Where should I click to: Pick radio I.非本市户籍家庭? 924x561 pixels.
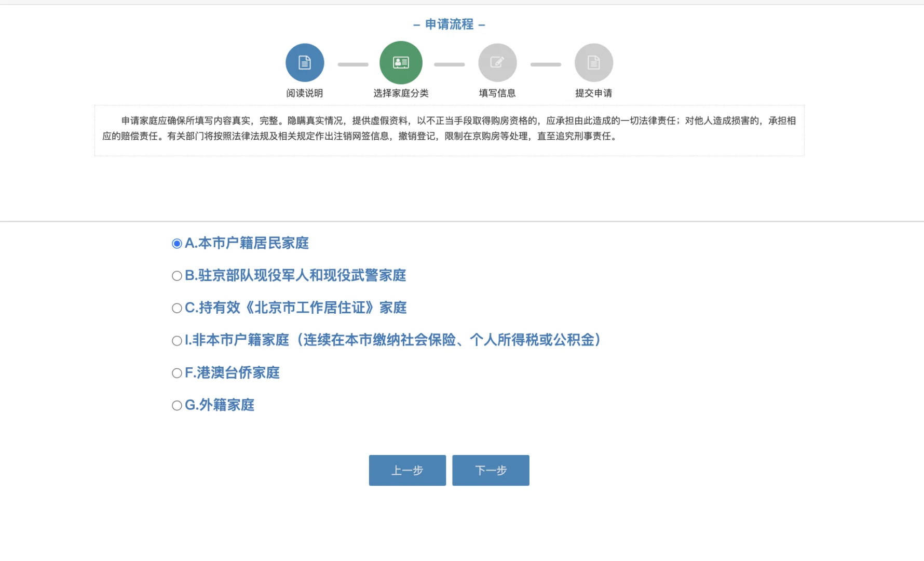(x=177, y=341)
